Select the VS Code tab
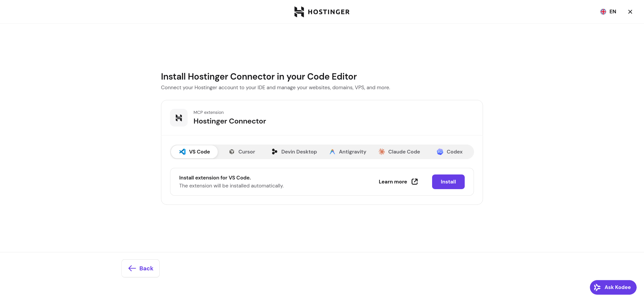This screenshot has width=644, height=299. click(x=194, y=152)
